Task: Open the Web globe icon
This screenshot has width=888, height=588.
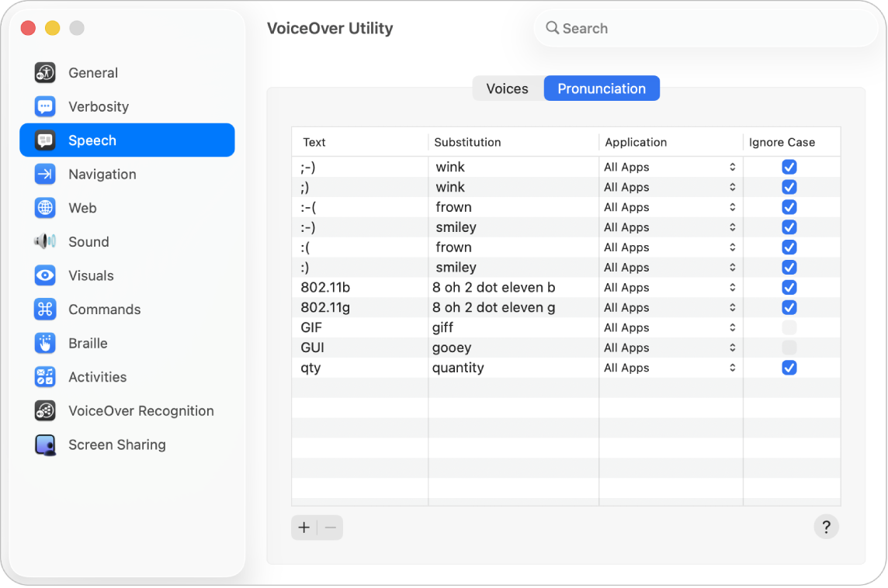Action: 44,208
